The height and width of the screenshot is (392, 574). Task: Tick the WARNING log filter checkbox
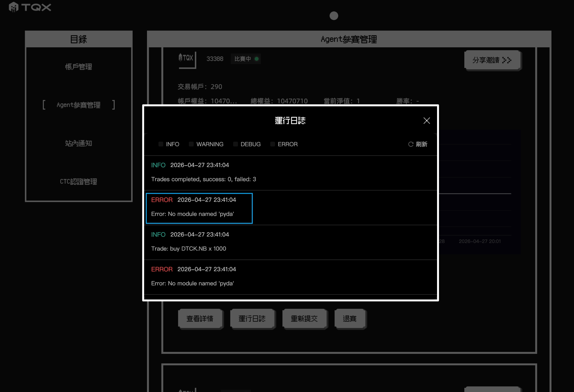[x=191, y=144]
